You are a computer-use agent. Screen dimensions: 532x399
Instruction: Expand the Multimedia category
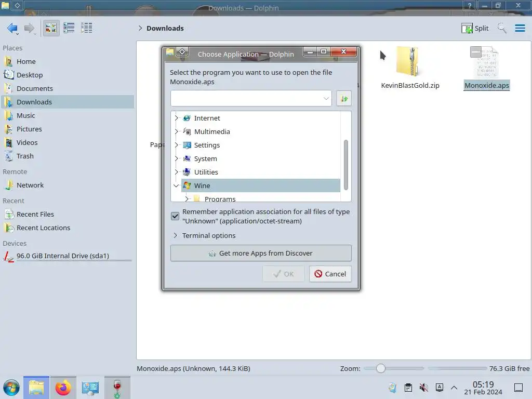pos(176,131)
